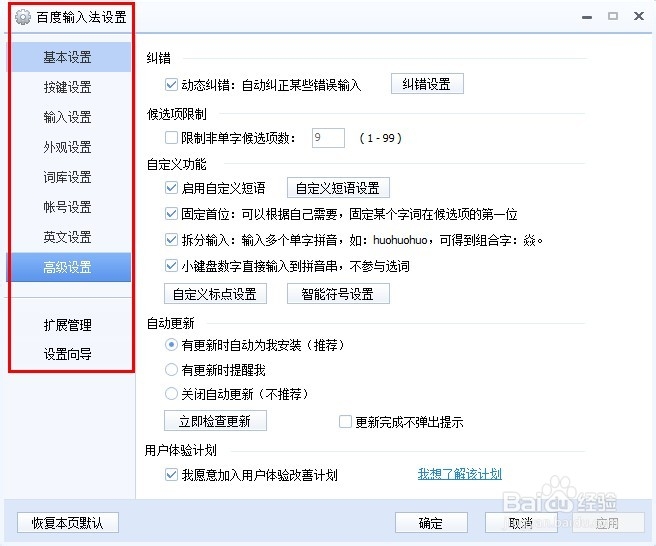This screenshot has width=656, height=546.
Task: Toggle 启用自定义短语 checkbox
Action: [x=171, y=187]
